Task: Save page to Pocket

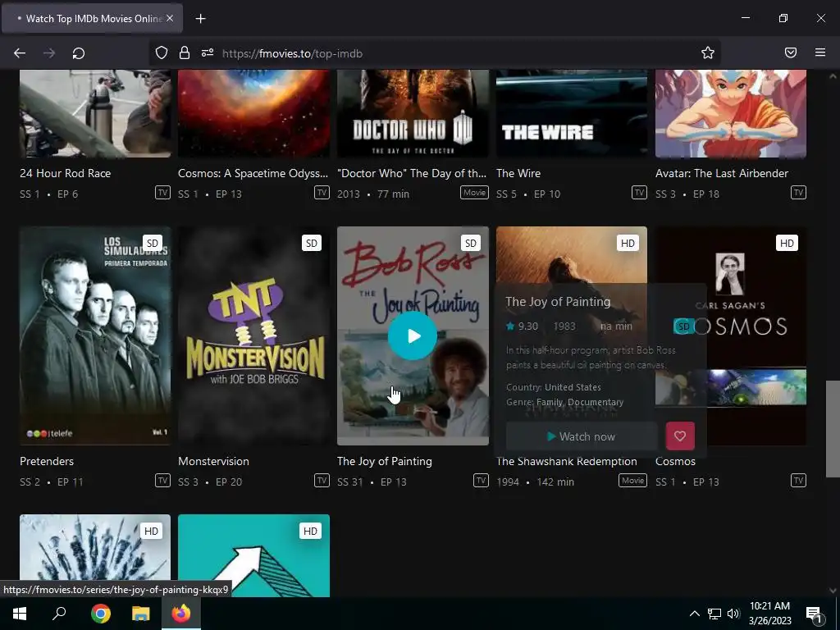Action: tap(791, 52)
